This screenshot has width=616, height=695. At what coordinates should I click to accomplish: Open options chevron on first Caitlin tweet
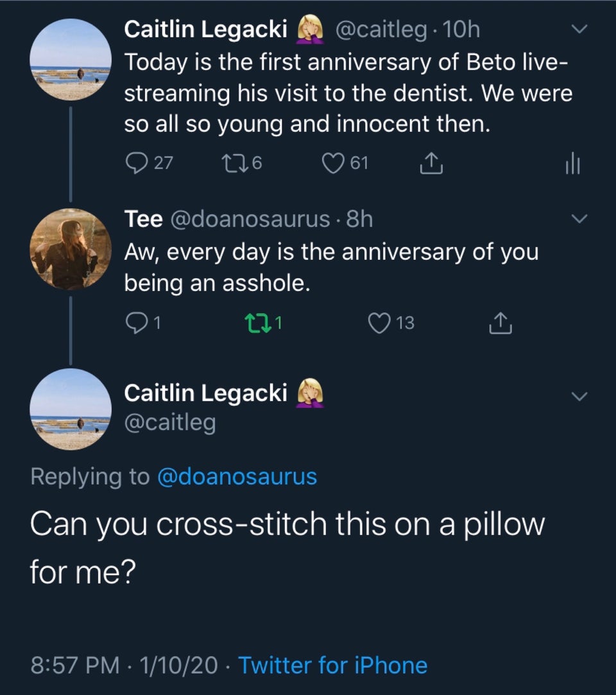(x=579, y=30)
